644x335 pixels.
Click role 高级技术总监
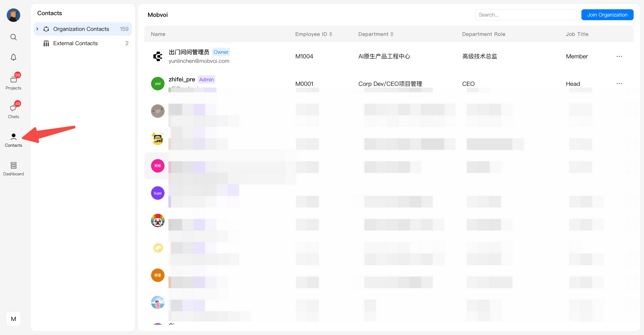pos(480,56)
